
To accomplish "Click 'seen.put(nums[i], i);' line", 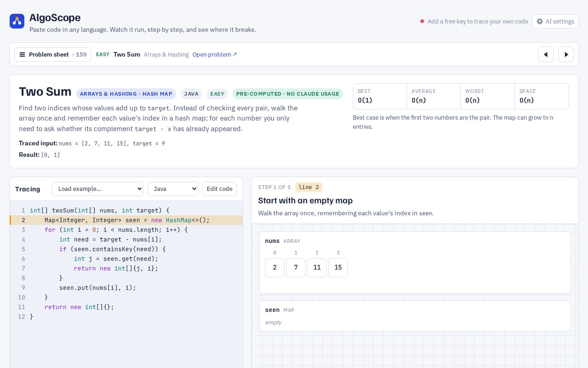I will pos(126,287).
